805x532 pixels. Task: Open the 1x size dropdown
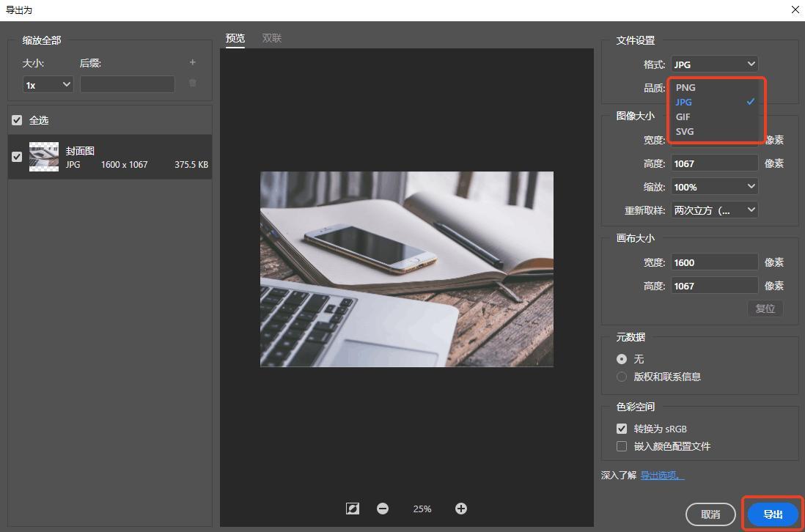click(48, 85)
